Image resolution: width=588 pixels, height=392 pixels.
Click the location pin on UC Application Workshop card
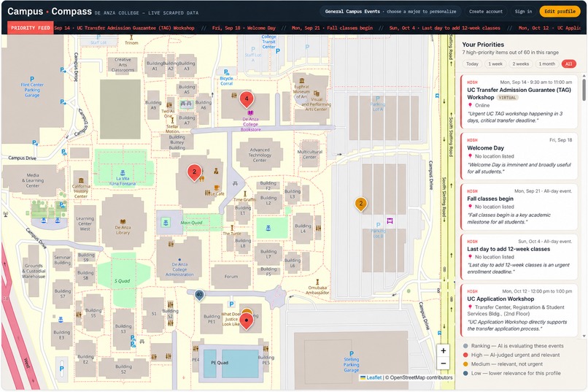470,307
